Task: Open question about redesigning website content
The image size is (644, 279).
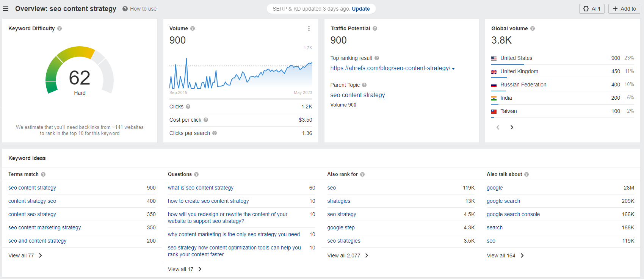Action: tap(228, 218)
